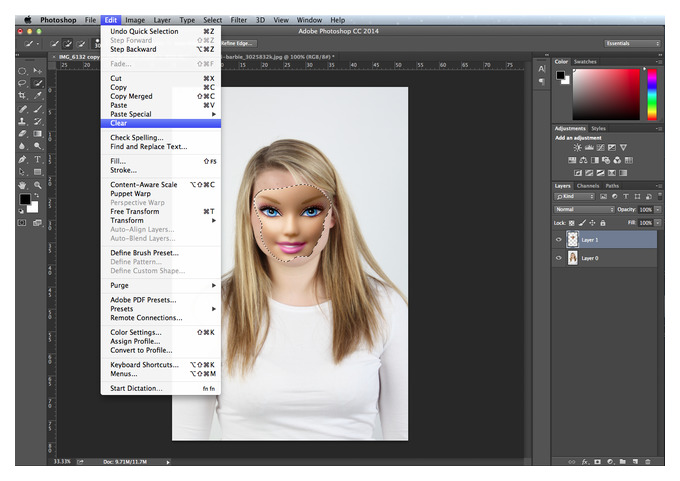680x481 pixels.
Task: Select the Type tool
Action: (x=38, y=159)
